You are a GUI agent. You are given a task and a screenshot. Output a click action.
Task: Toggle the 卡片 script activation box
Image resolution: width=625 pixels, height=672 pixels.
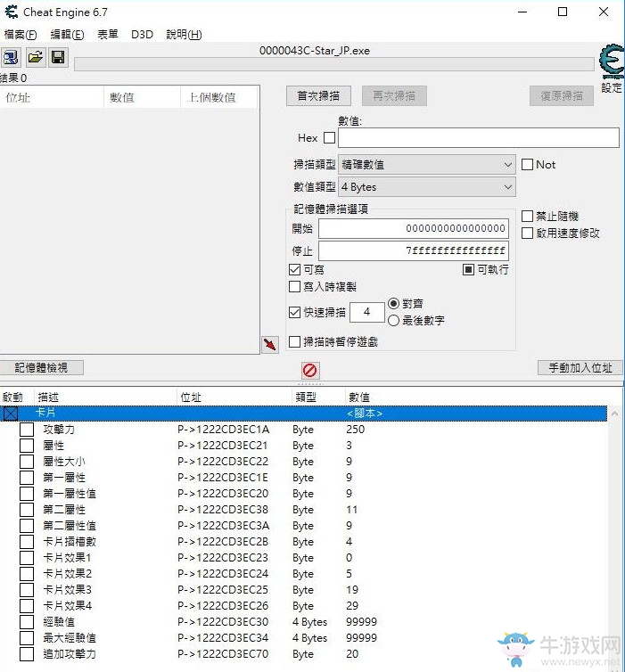[x=11, y=414]
